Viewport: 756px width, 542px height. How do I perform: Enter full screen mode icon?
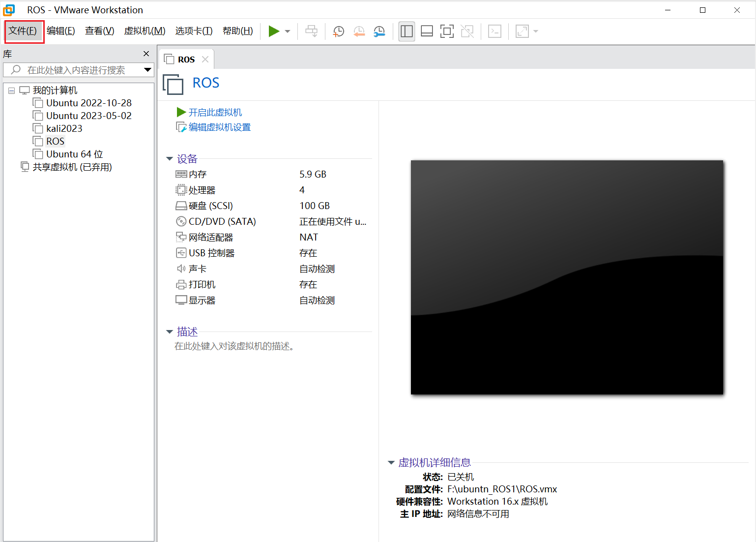[x=447, y=31]
